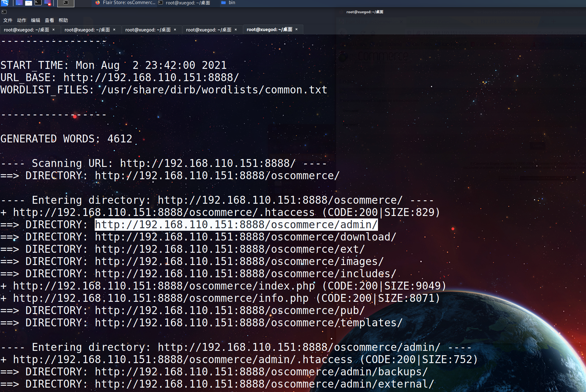Click the Entering directory oscommerce/admin/ line

click(236, 347)
